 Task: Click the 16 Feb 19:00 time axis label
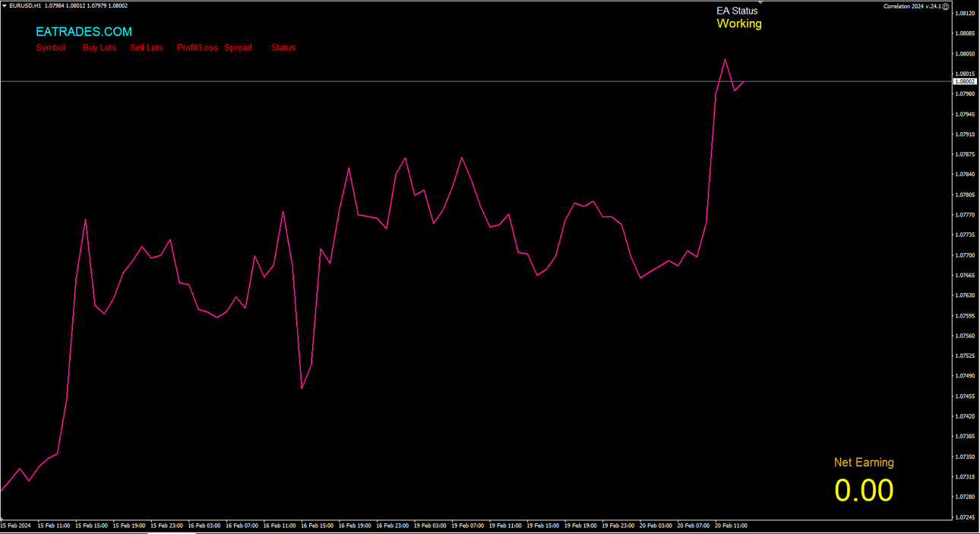(355, 526)
